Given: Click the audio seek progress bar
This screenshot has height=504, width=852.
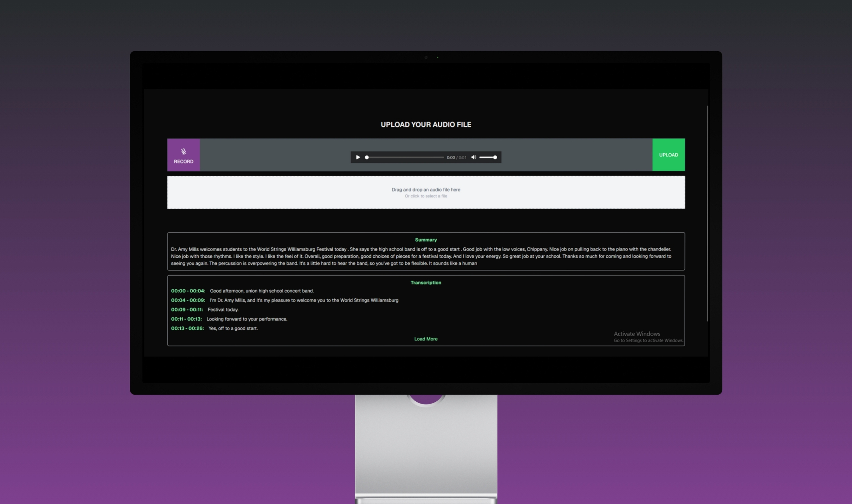Looking at the screenshot, I should point(405,157).
